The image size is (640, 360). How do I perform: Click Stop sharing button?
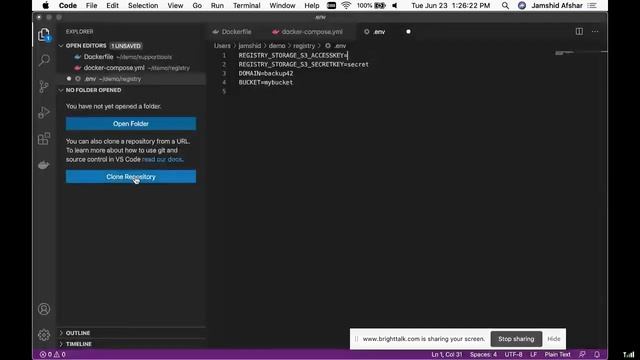click(516, 339)
